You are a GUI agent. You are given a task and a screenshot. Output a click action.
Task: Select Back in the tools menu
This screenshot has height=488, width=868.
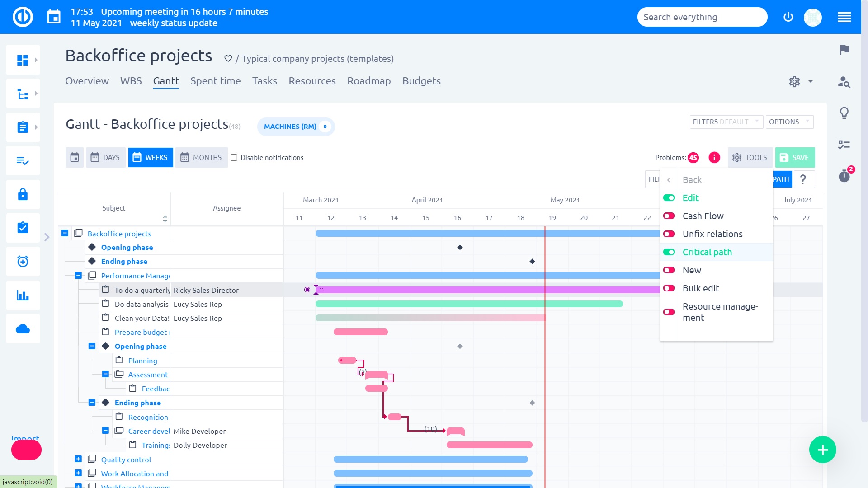click(692, 180)
